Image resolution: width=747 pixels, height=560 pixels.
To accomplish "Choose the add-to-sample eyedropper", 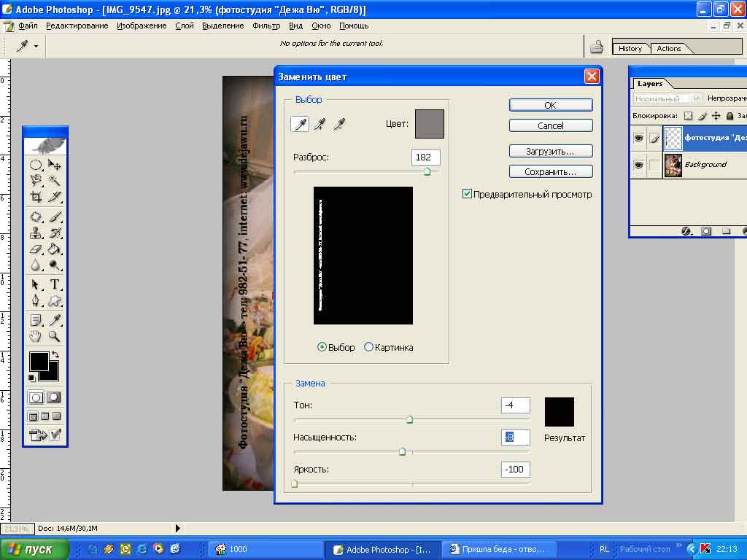I will (320, 124).
